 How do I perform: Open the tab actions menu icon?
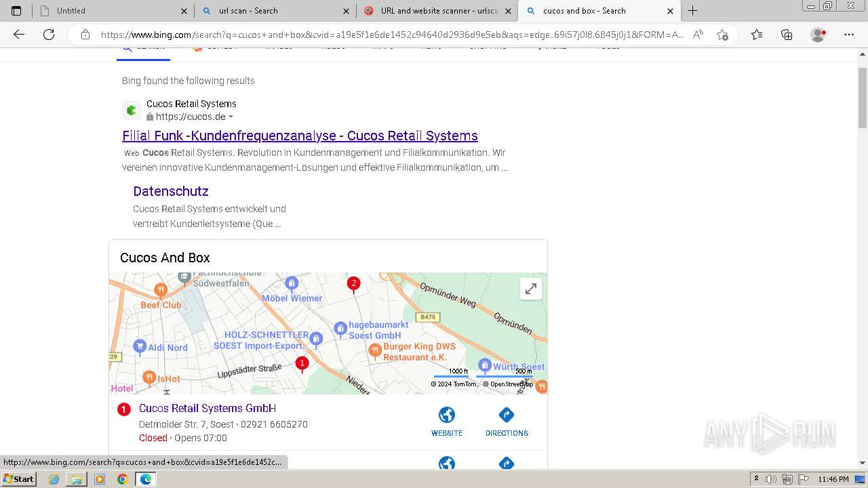coord(16,11)
